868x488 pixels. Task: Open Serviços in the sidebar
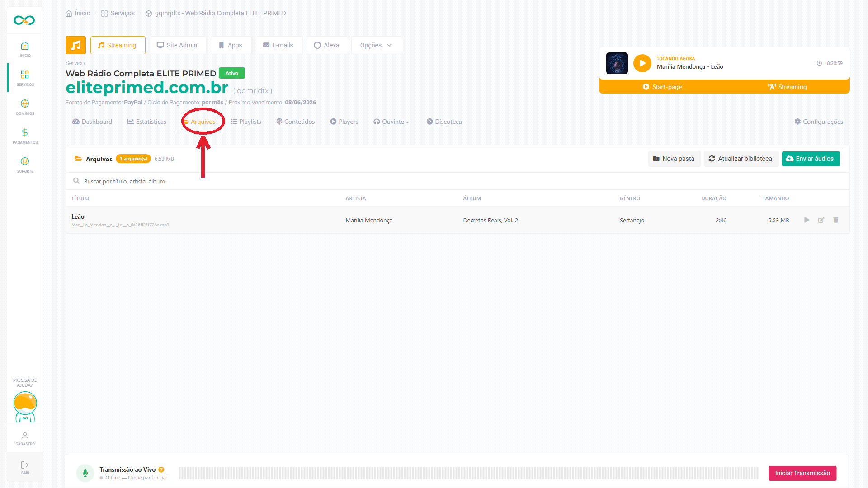[x=25, y=78]
